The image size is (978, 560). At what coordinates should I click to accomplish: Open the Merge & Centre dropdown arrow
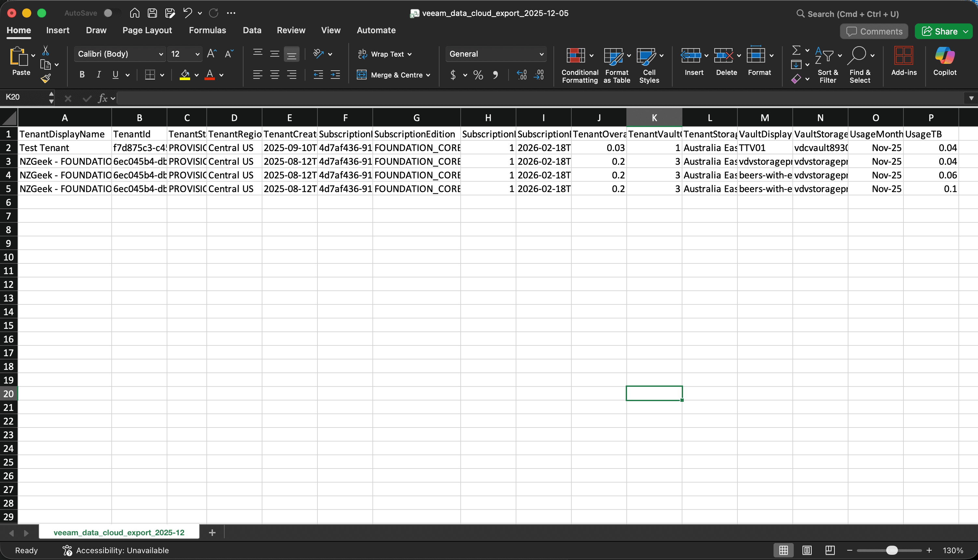click(x=428, y=76)
